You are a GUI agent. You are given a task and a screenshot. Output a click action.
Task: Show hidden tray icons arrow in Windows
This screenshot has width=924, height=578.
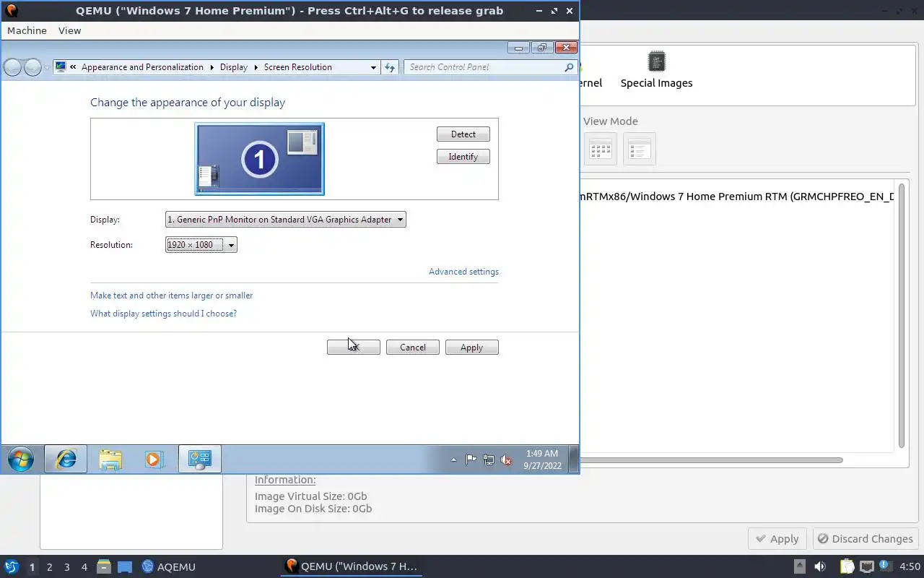click(453, 460)
